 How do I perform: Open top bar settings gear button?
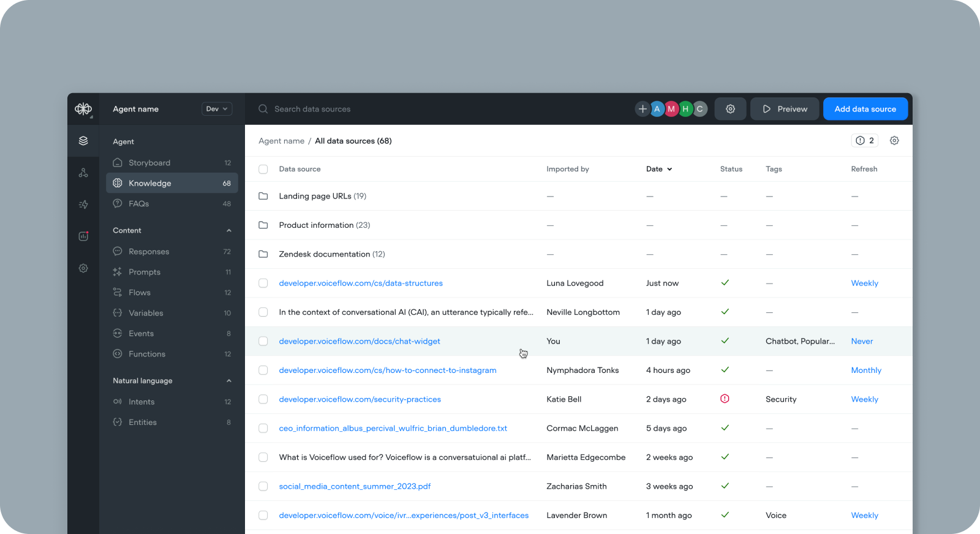tap(730, 109)
